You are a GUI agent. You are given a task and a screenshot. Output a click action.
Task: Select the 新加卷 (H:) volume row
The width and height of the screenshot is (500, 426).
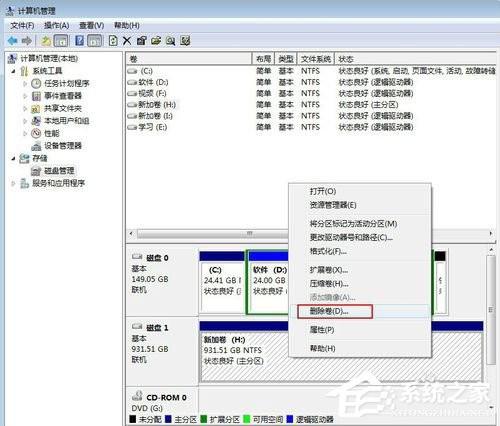coord(311,105)
